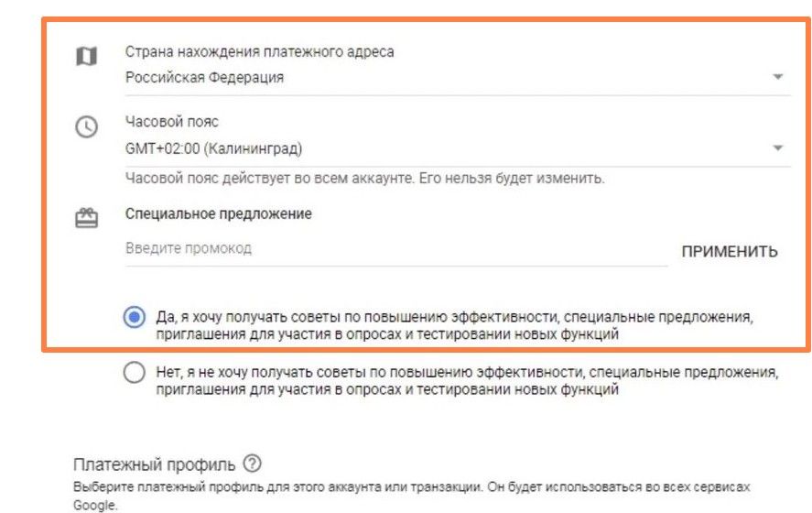Open help icon next to Платежный профиль
The height and width of the screenshot is (513, 812).
[252, 464]
